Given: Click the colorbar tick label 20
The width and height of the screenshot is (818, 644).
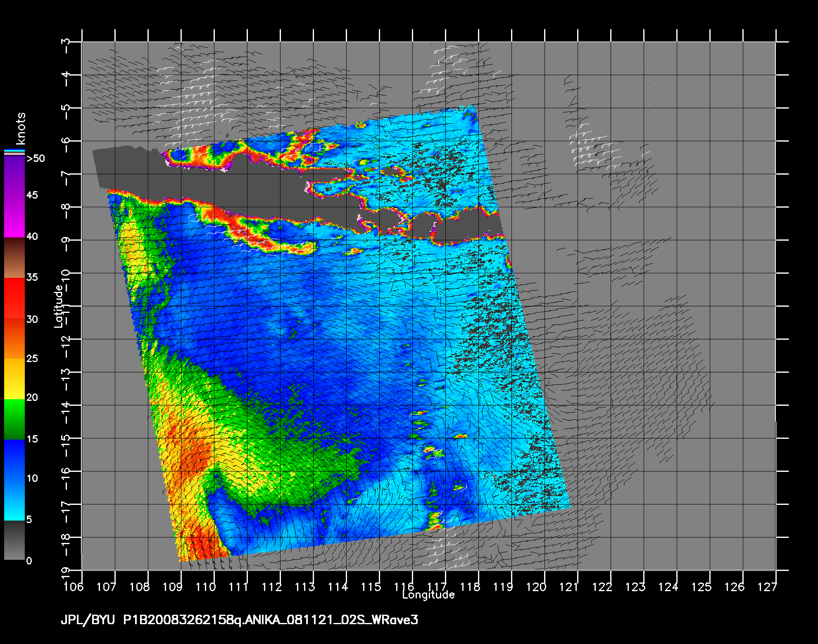Looking at the screenshot, I should click(32, 398).
